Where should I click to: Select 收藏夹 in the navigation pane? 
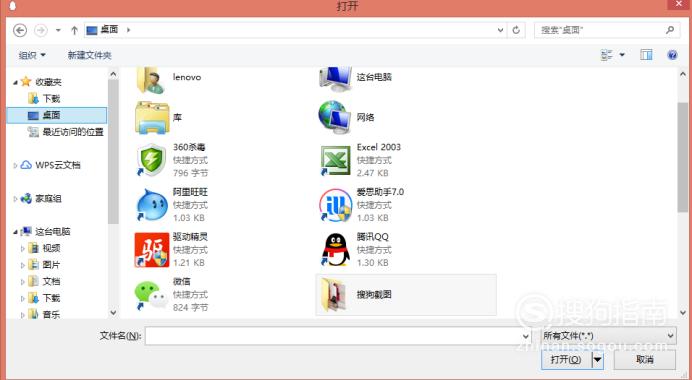[48, 82]
